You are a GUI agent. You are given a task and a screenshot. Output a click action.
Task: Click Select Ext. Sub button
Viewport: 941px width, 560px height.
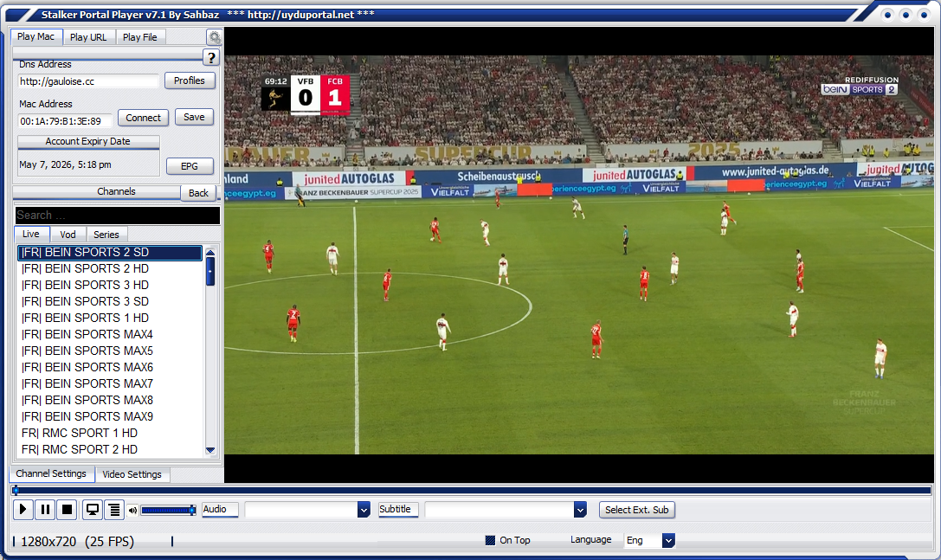click(x=637, y=510)
